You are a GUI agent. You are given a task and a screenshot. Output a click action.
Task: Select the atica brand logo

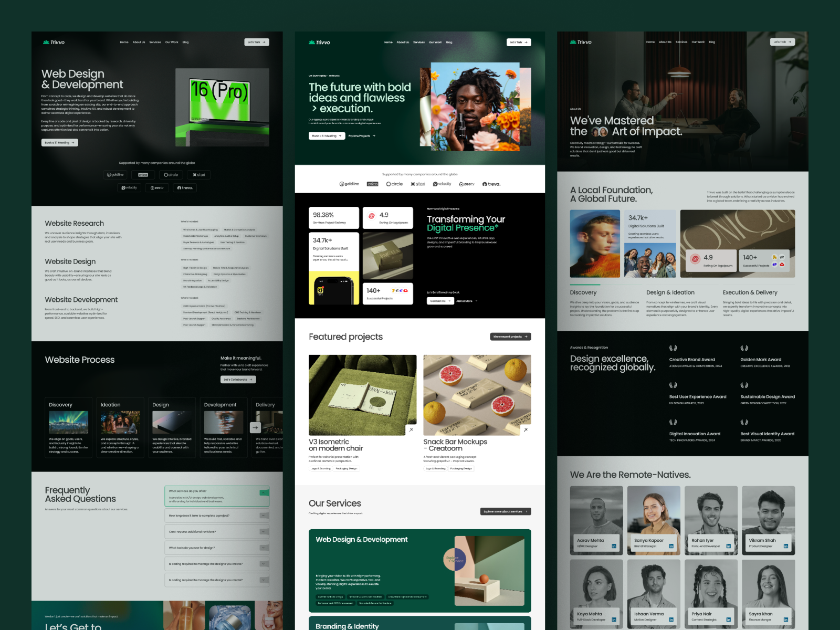click(x=143, y=174)
